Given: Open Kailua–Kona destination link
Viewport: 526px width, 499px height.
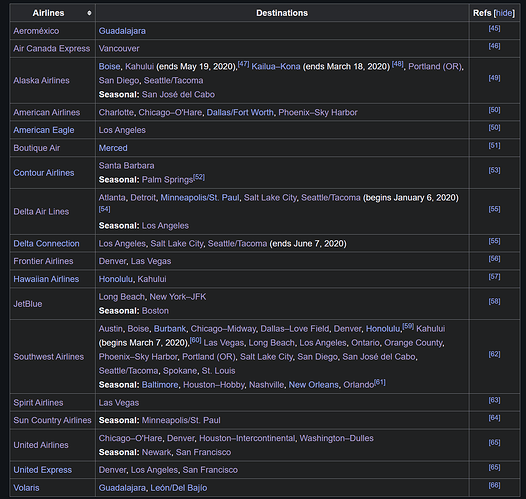Looking at the screenshot, I should 276,66.
